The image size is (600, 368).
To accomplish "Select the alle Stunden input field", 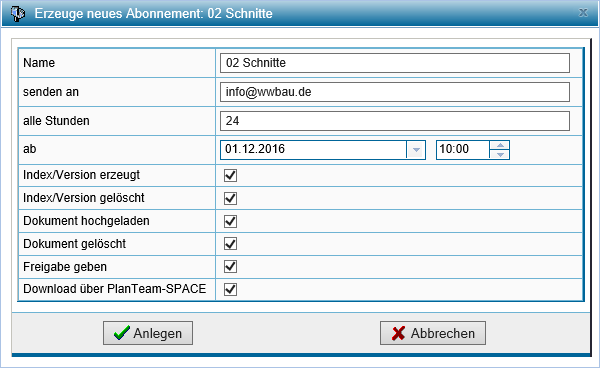I will click(395, 121).
